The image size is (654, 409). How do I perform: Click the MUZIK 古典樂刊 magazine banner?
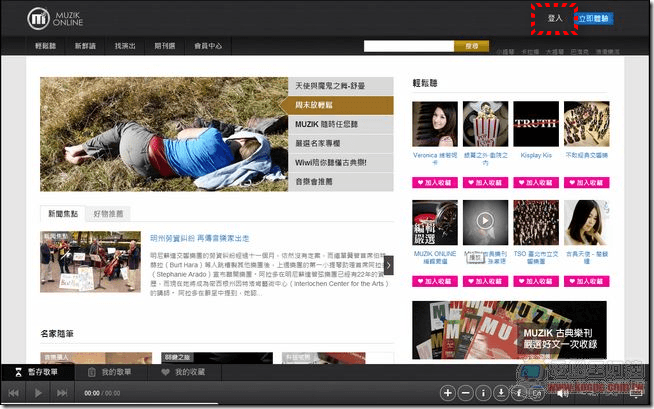509,330
